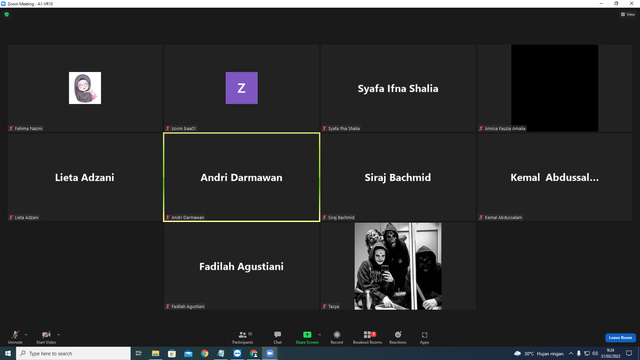Open Google Chrome from the taskbar
Image resolution: width=640 pixels, height=360 pixels.
point(204,353)
